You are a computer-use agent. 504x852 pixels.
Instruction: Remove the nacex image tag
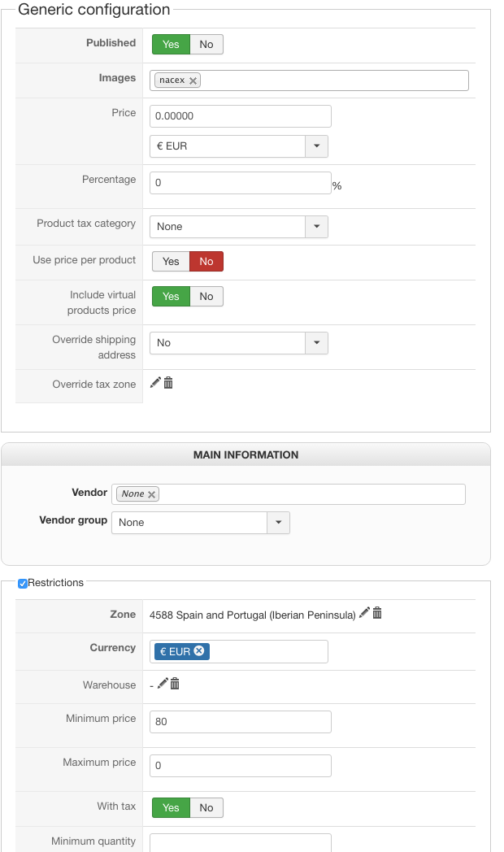tap(193, 80)
